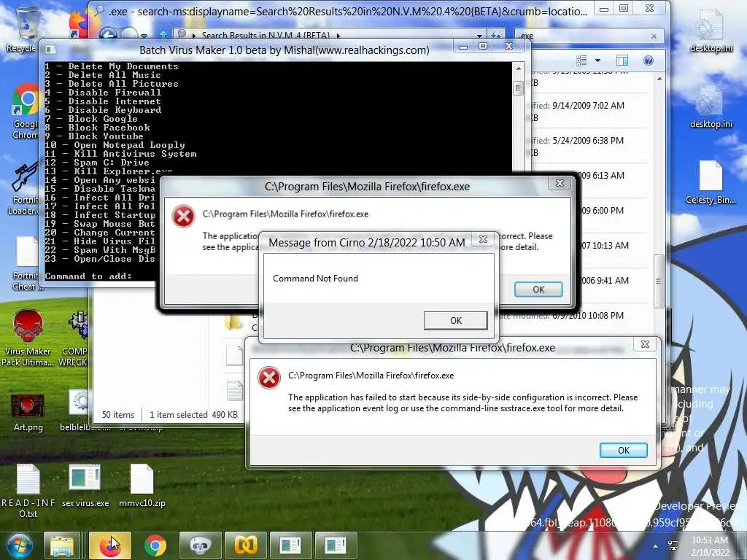This screenshot has height=560, width=747.
Task: Open Virus Maker Pack Ultimate skull icon
Action: (x=28, y=336)
